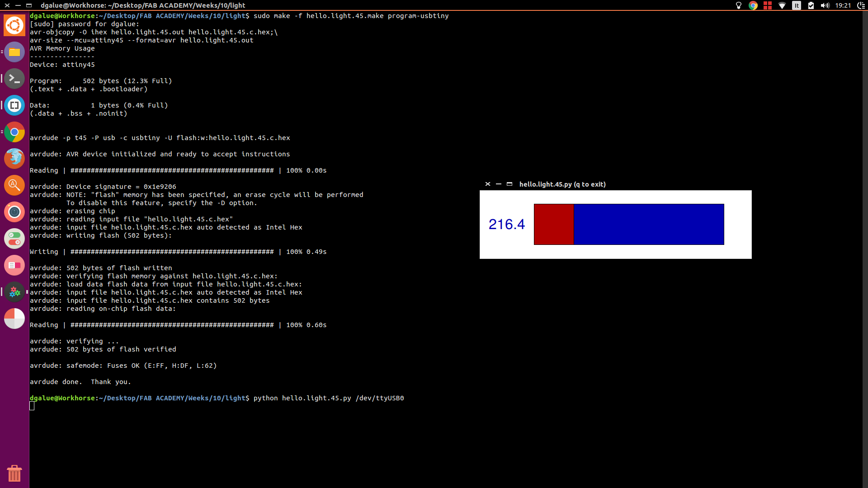Viewport: 868px width, 488px height.
Task: Open the Wi-Fi network menu
Action: coord(782,5)
